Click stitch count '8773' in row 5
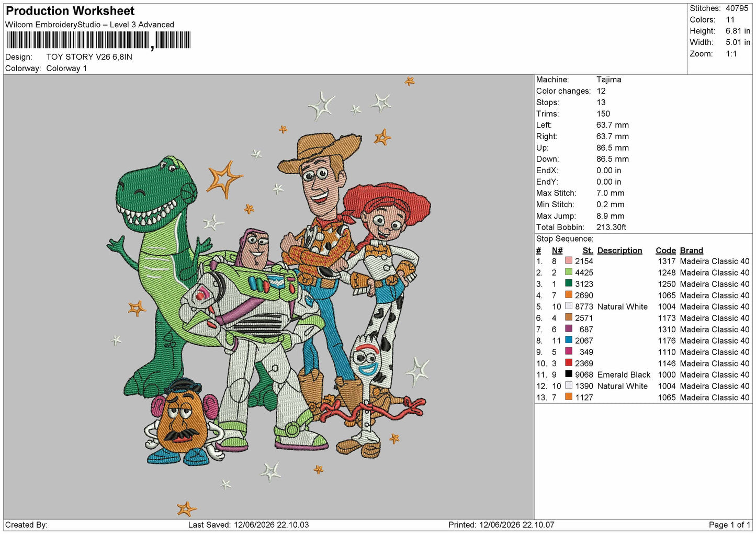Viewport: 756px width, 534px height. [x=584, y=306]
